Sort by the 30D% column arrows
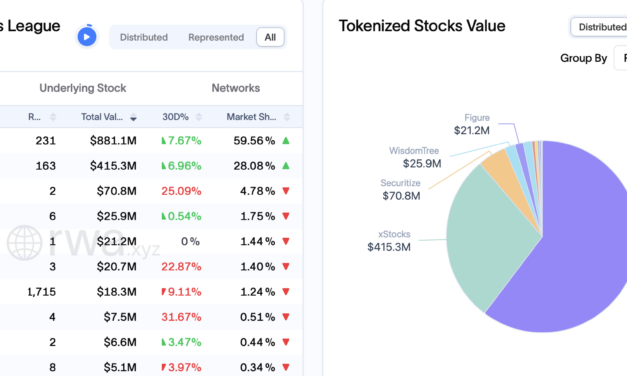This screenshot has height=376, width=627. (198, 117)
